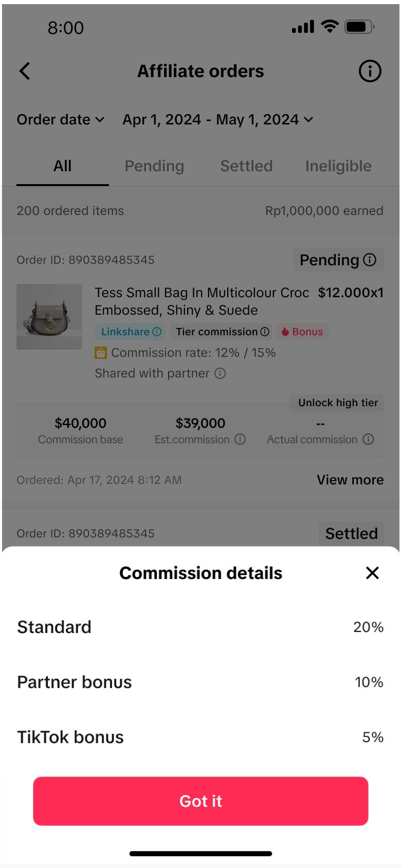Tap the flame Bonus badge
This screenshot has width=401, height=868.
[303, 332]
